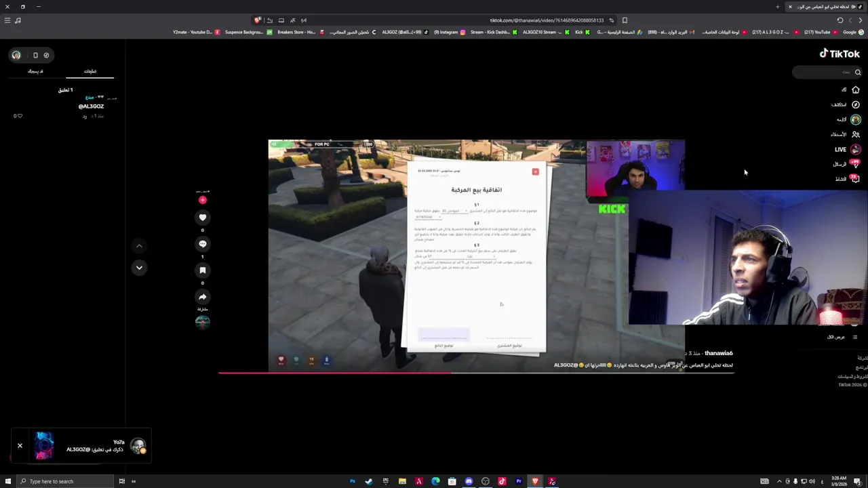Viewport: 868px width, 488px height.
Task: Open Discord from the taskbar
Action: pyautogui.click(x=469, y=481)
